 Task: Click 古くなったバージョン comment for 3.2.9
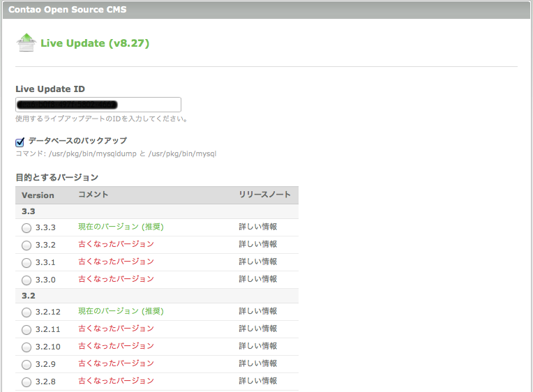tap(117, 363)
